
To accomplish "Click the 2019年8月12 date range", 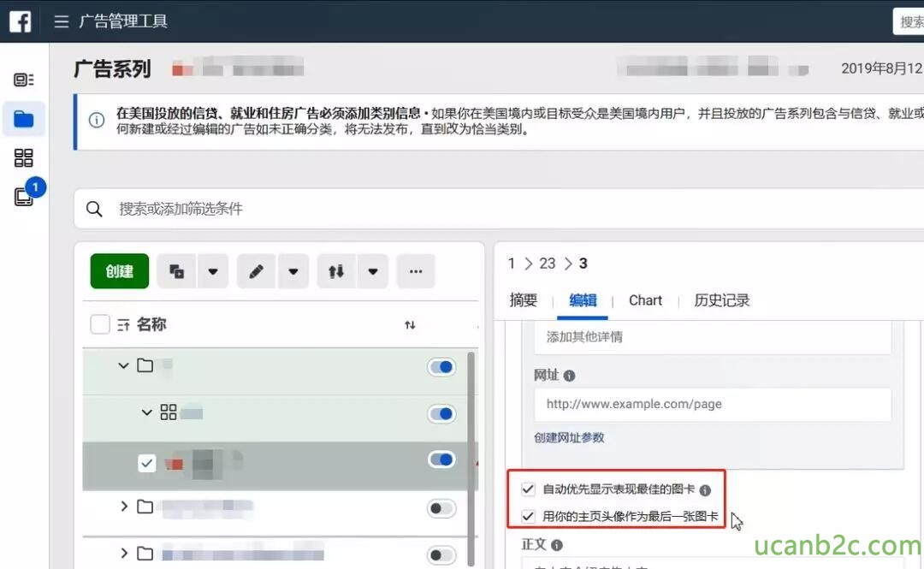I will click(882, 68).
